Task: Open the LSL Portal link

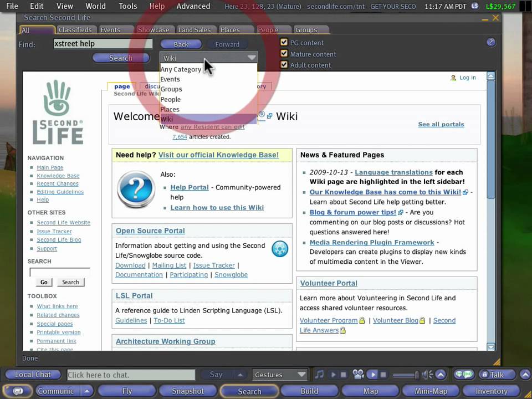Action: (134, 295)
